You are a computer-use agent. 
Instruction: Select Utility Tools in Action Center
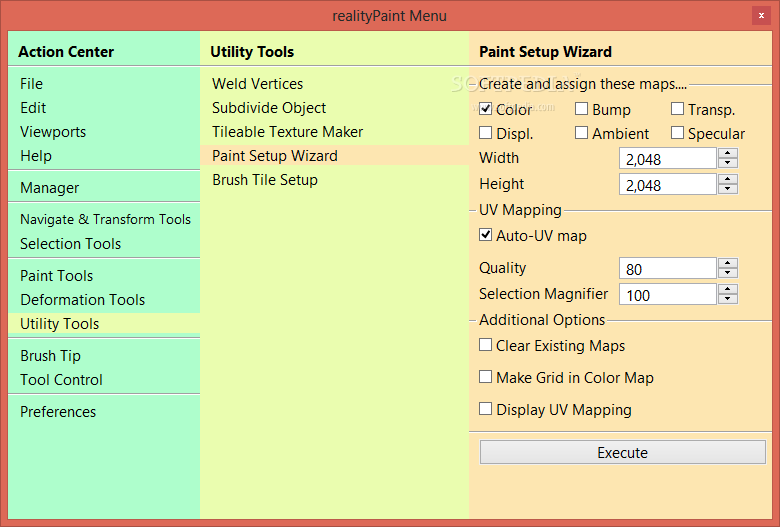pyautogui.click(x=104, y=323)
